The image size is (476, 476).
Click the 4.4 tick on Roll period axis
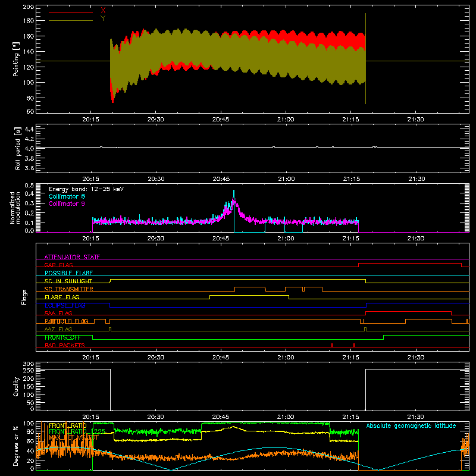coord(29,129)
